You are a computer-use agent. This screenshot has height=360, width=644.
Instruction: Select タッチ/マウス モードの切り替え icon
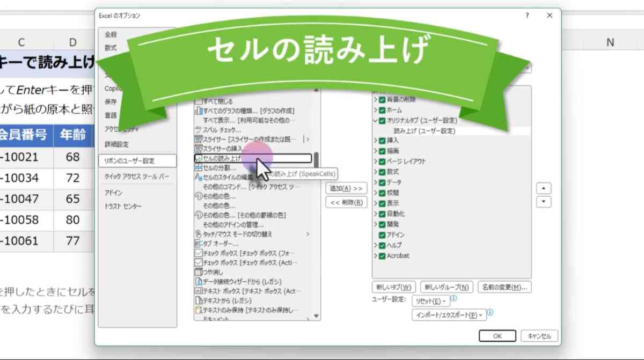198,234
